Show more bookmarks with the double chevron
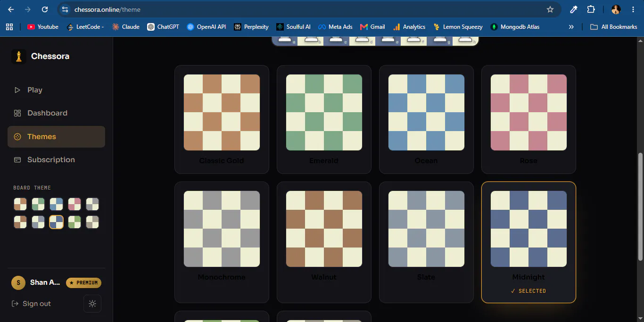The width and height of the screenshot is (644, 322). point(571,27)
